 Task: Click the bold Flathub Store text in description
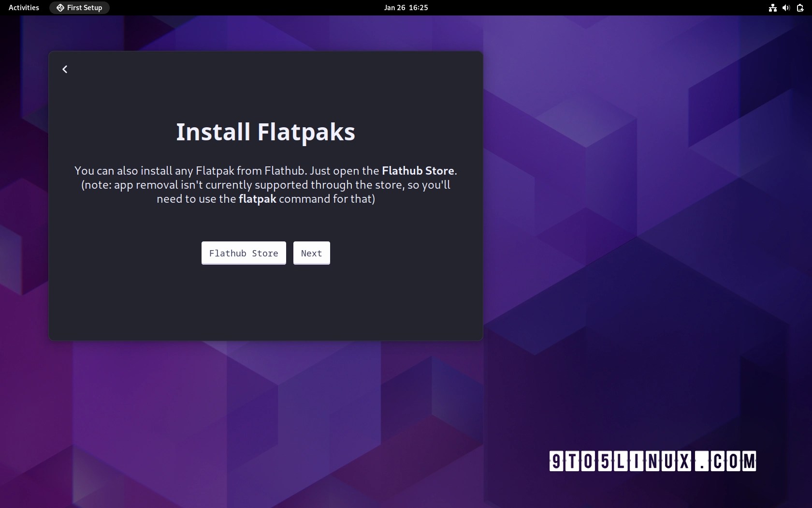pyautogui.click(x=418, y=171)
